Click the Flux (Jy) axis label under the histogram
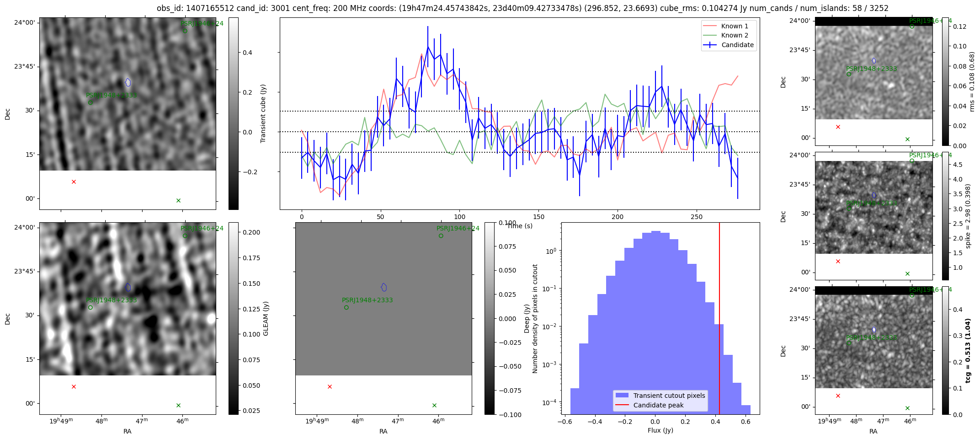980x439 pixels. tap(660, 430)
